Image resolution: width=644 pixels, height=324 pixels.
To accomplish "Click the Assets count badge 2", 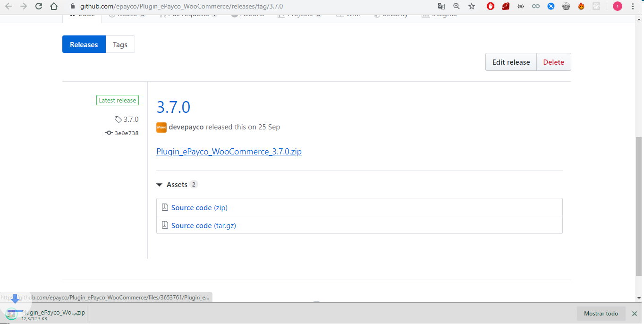I will 194,185.
